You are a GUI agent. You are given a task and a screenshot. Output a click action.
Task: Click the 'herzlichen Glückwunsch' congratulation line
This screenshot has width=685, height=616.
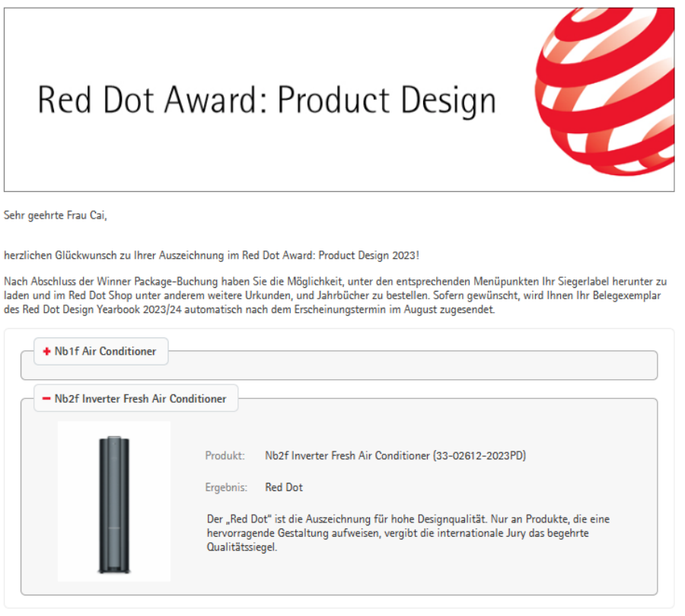tap(212, 256)
